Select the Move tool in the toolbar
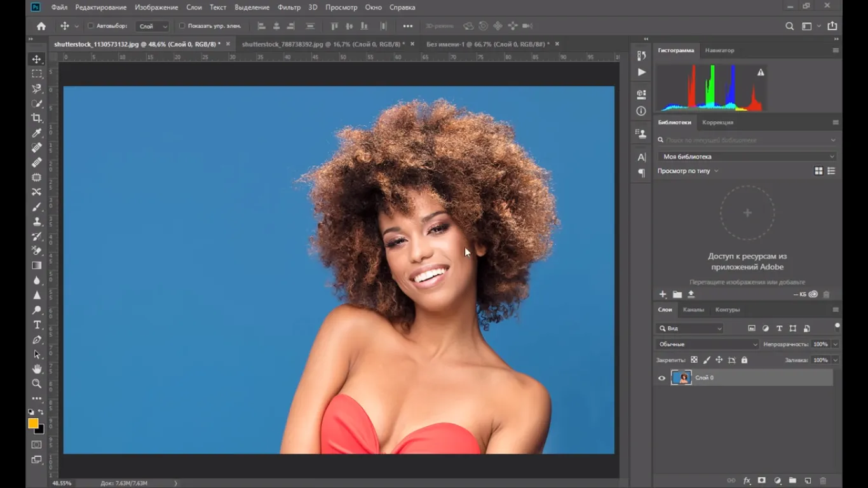The height and width of the screenshot is (488, 868). pyautogui.click(x=37, y=59)
